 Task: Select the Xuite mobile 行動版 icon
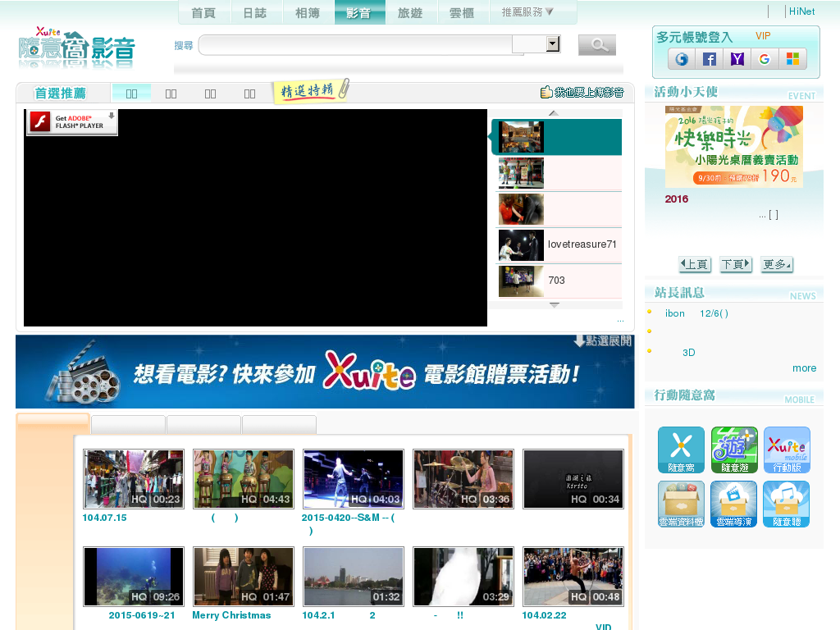(x=787, y=450)
